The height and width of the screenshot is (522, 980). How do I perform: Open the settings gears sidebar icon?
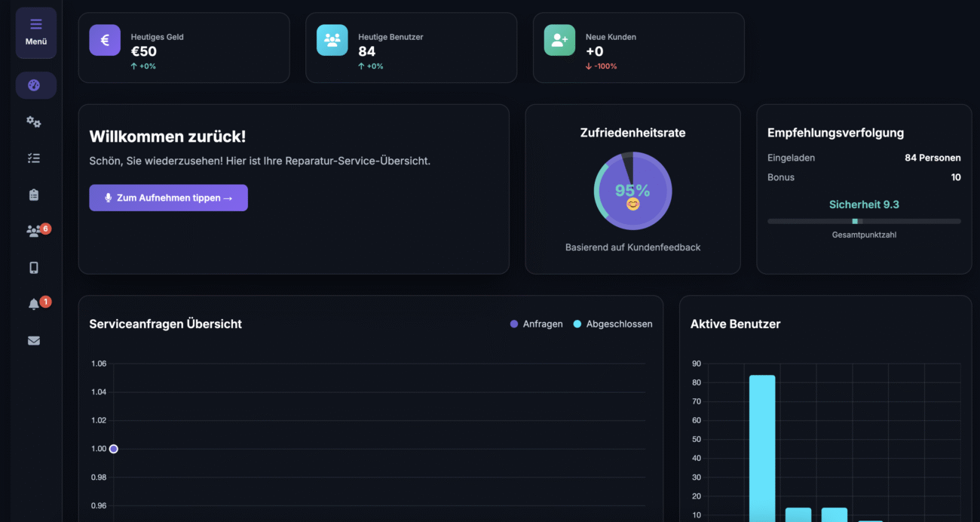(34, 121)
